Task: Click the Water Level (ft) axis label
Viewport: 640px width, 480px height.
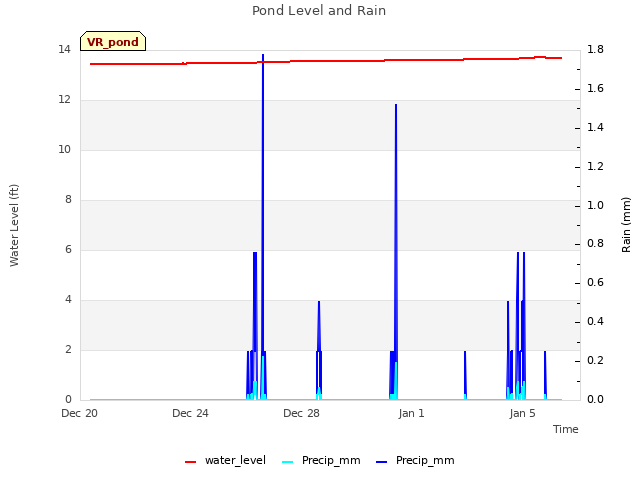Action: click(14, 225)
